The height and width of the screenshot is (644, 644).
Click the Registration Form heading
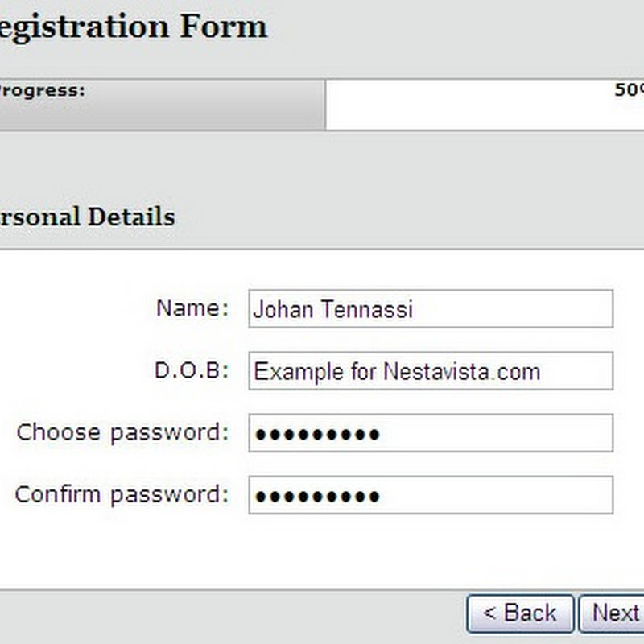pyautogui.click(x=132, y=27)
